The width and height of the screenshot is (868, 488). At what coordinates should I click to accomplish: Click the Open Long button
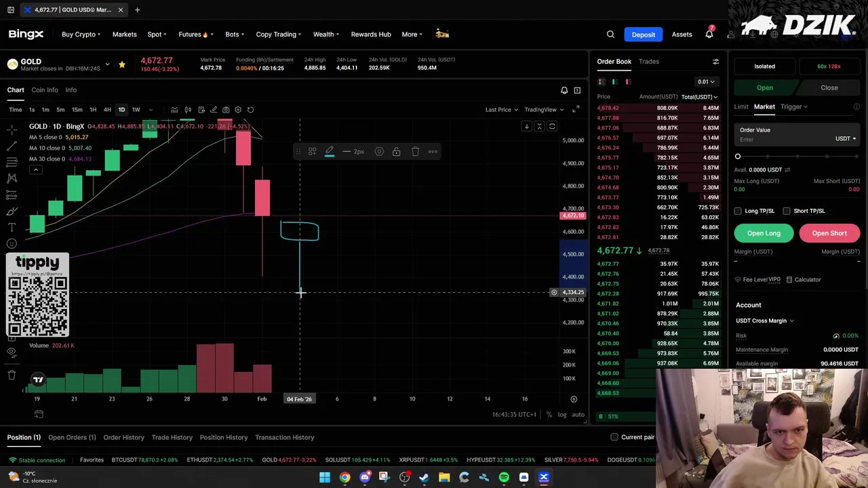(x=764, y=233)
